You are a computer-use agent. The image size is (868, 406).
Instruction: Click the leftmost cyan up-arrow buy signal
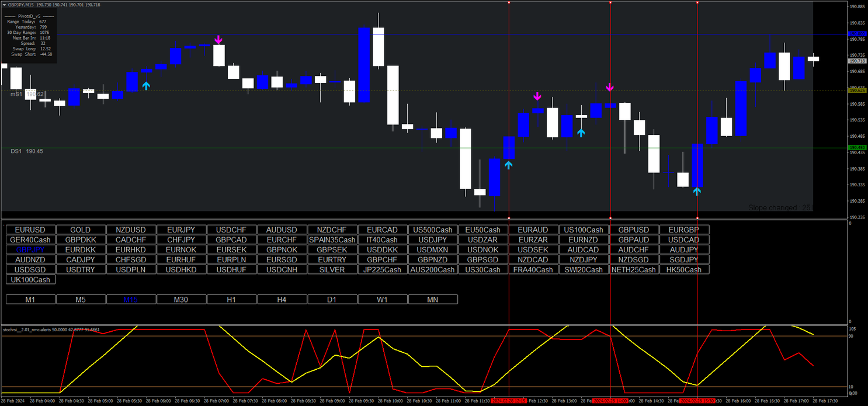pos(146,86)
